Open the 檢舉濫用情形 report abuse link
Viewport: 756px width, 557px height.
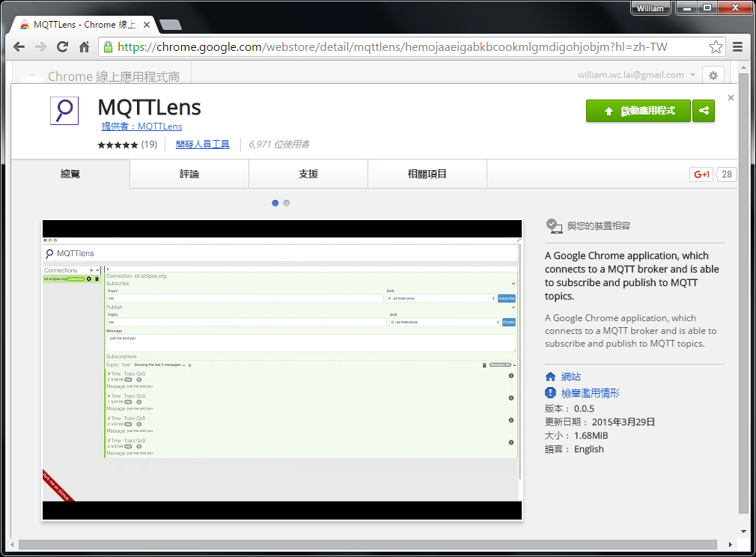[x=590, y=393]
